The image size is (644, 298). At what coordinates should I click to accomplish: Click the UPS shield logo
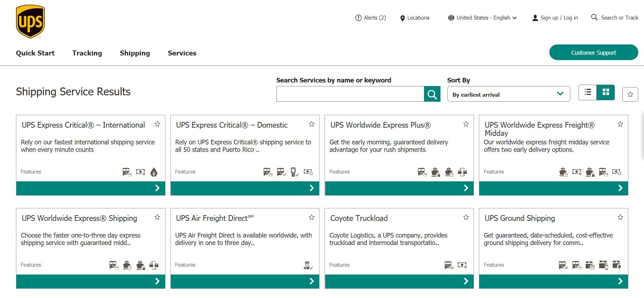(30, 21)
